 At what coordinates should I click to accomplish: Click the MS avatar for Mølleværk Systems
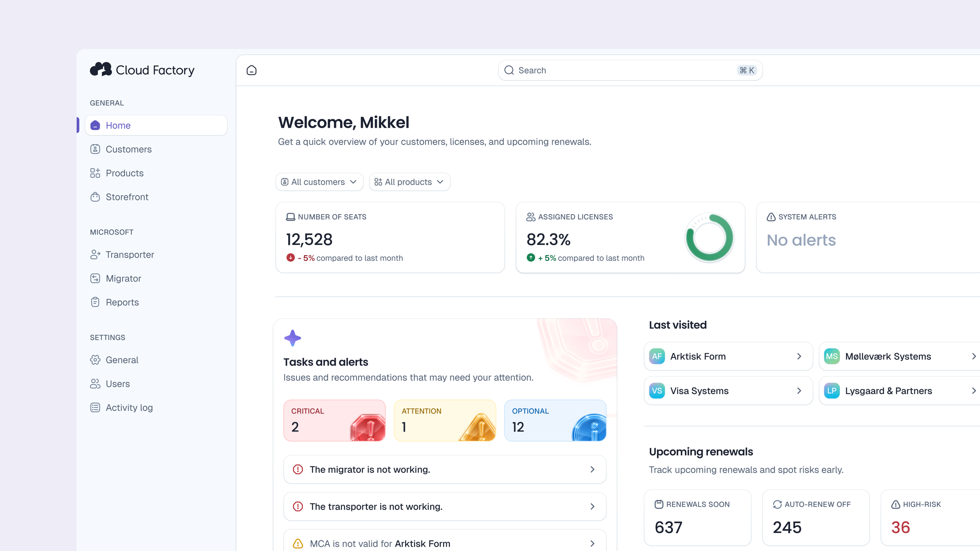(x=831, y=356)
